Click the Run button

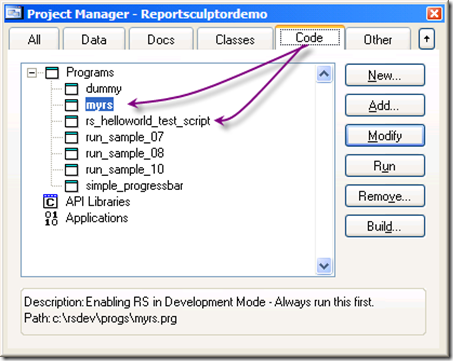click(x=385, y=166)
